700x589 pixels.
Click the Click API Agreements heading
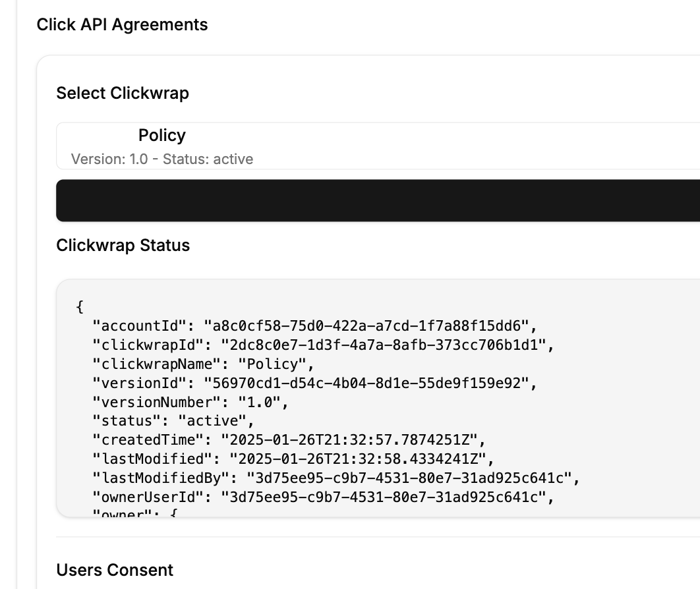tap(122, 24)
